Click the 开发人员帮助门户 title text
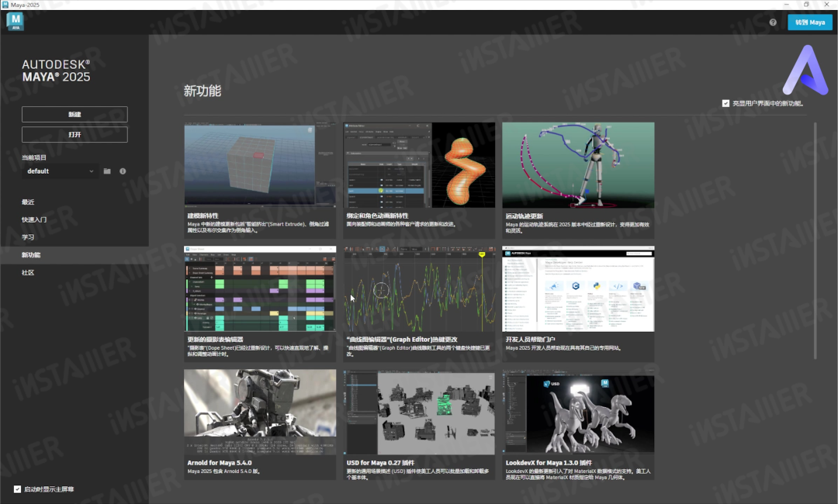 530,340
